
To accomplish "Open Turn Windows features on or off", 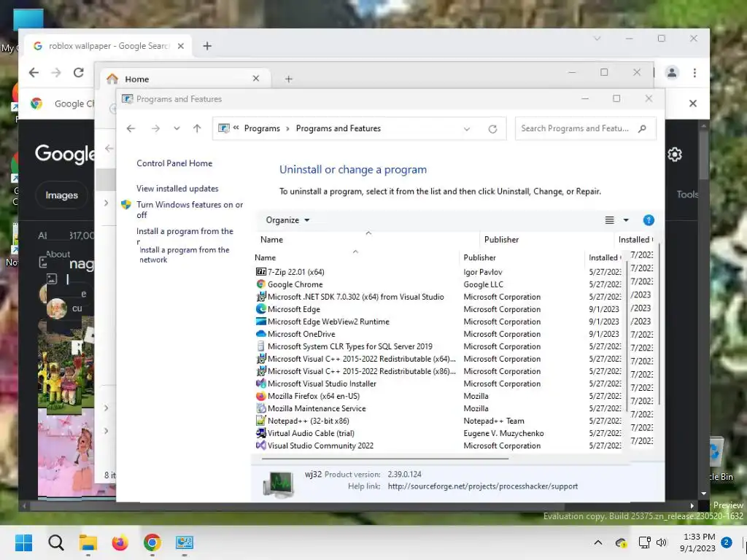I will (190, 209).
